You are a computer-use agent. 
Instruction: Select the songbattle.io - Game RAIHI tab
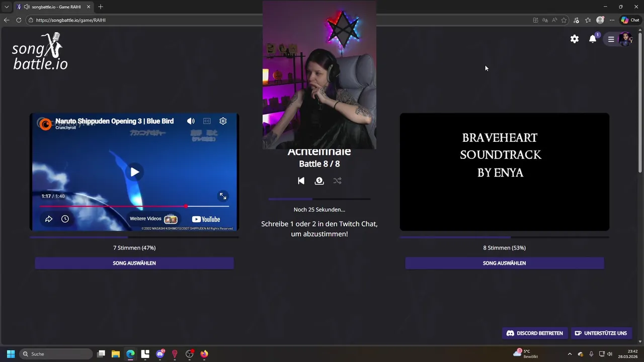pos(53,7)
